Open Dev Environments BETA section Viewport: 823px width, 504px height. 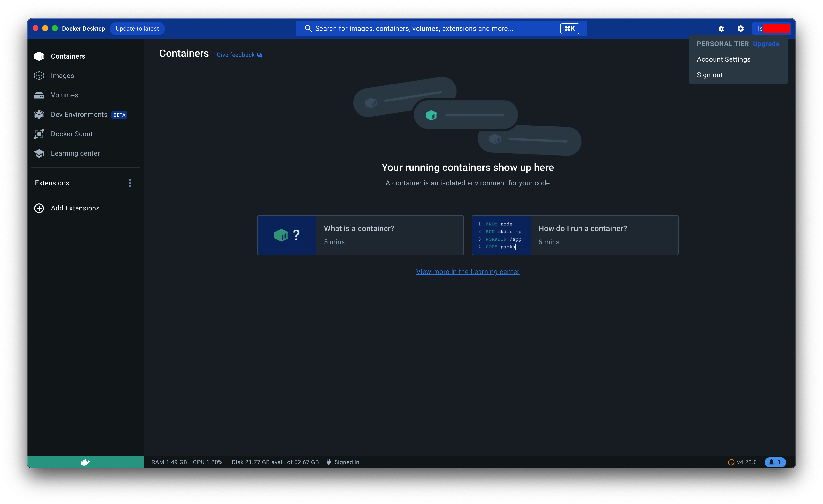(79, 115)
